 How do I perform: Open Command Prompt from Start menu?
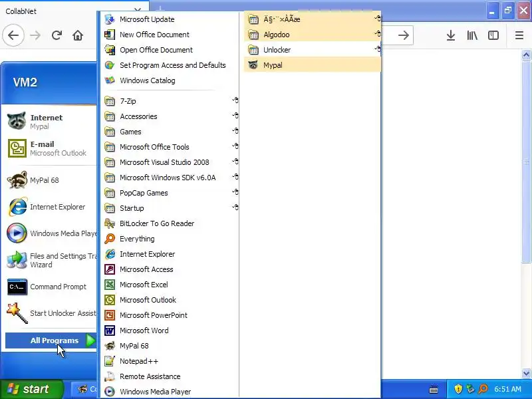click(x=51, y=287)
